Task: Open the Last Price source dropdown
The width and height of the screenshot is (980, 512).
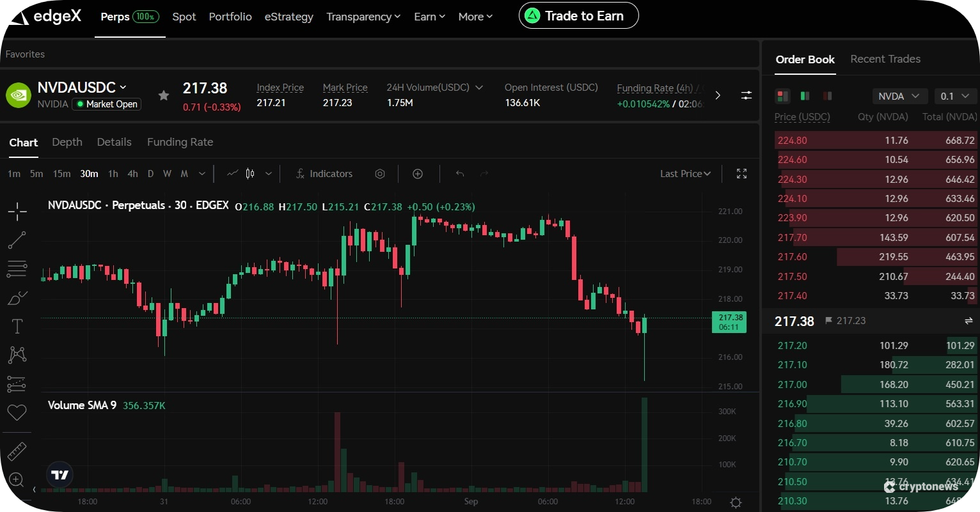Action: coord(685,174)
